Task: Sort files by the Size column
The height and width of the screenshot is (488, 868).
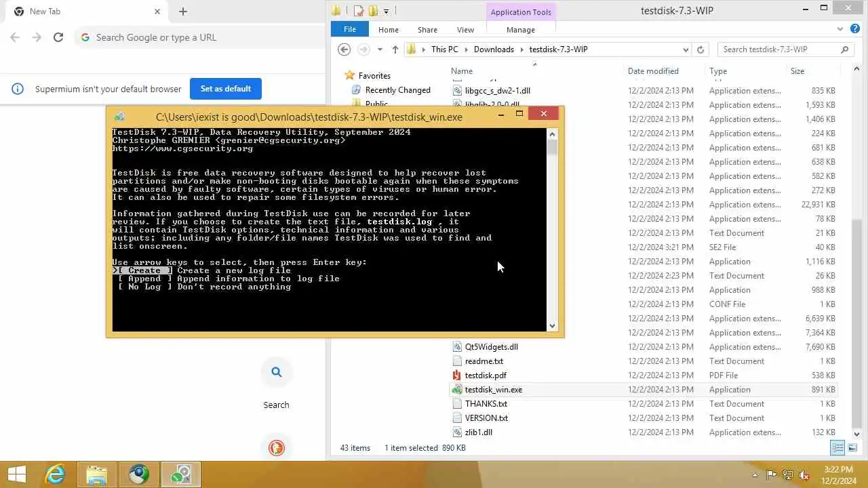Action: click(x=797, y=71)
